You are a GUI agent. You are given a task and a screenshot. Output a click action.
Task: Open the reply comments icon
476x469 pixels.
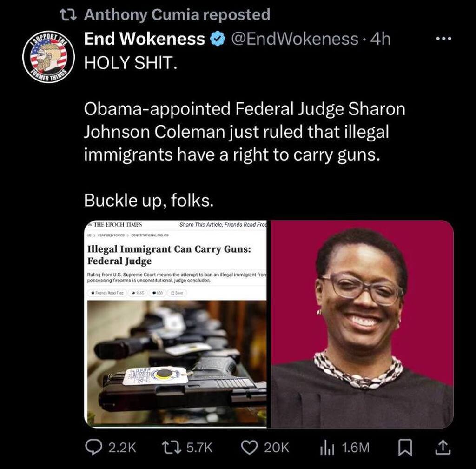point(93,448)
